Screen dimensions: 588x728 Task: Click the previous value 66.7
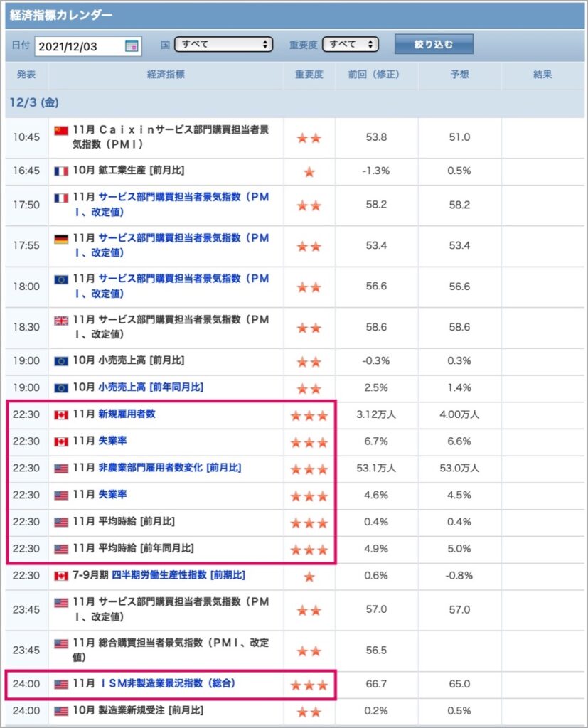(x=376, y=684)
